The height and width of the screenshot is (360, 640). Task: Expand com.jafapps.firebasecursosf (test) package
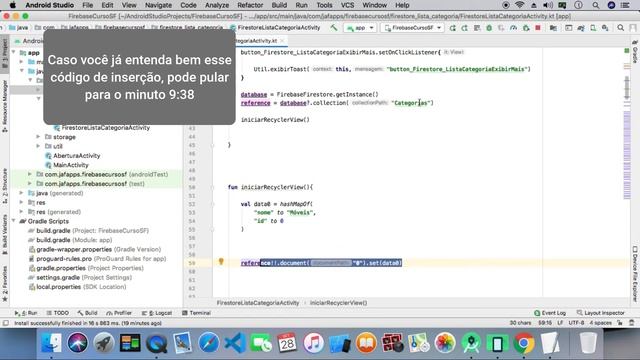pos(30,184)
